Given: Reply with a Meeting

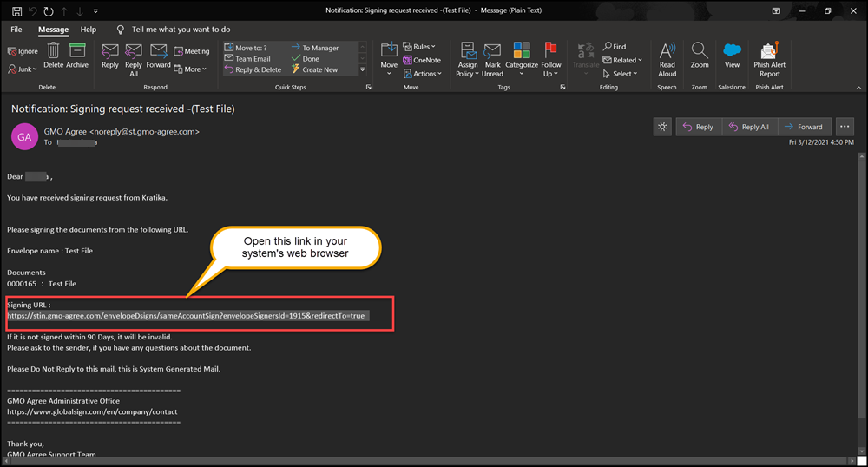Looking at the screenshot, I should pyautogui.click(x=192, y=51).
